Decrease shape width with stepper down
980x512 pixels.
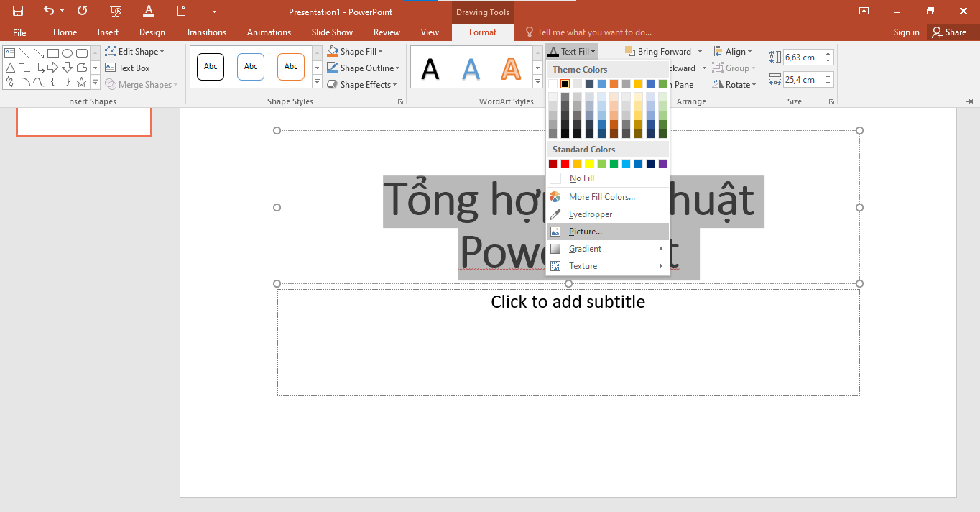[x=828, y=83]
